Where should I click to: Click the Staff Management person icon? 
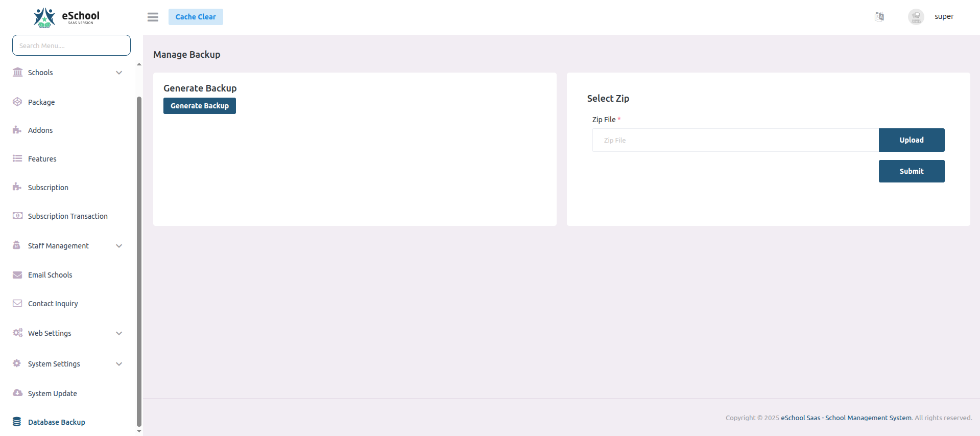17,245
